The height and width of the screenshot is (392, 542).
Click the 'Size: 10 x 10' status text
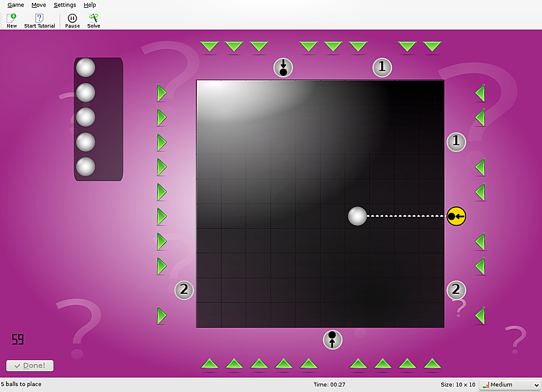coord(458,384)
